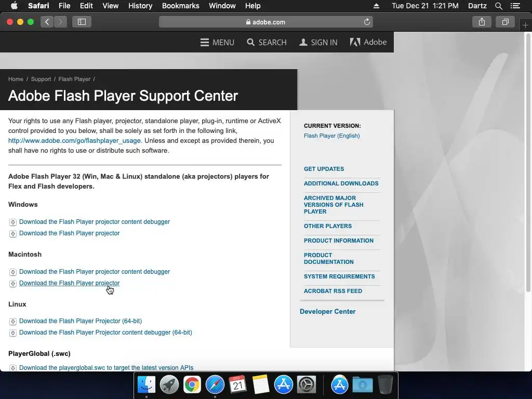Open Developer Center link
Viewport: 532px width, 399px height.
(x=327, y=312)
